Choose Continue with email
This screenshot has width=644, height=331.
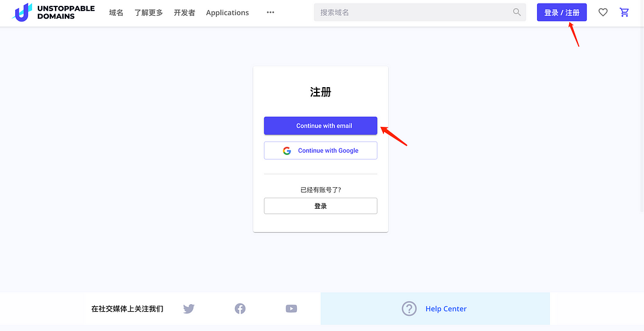click(320, 126)
